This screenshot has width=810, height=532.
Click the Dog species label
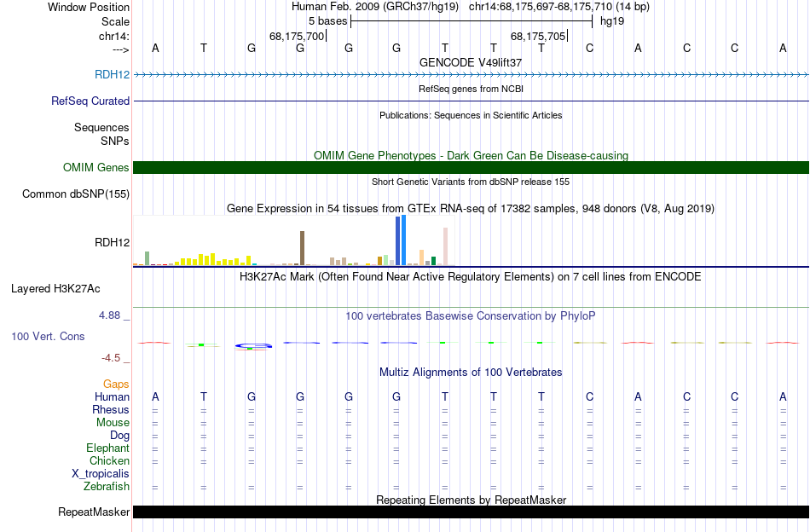119,436
